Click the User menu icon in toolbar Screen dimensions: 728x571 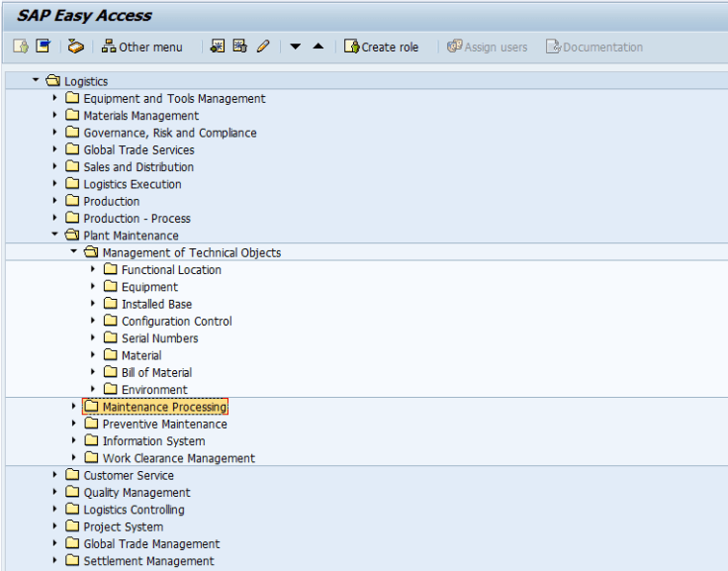pos(21,47)
